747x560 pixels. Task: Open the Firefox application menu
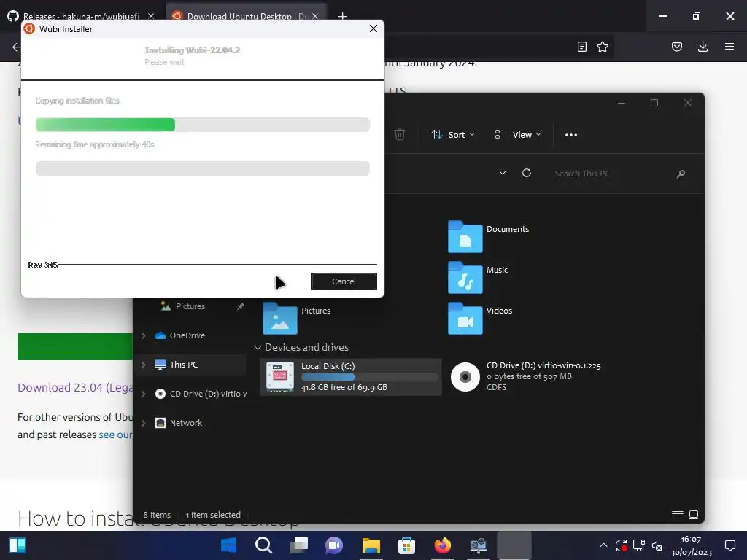[x=729, y=47]
